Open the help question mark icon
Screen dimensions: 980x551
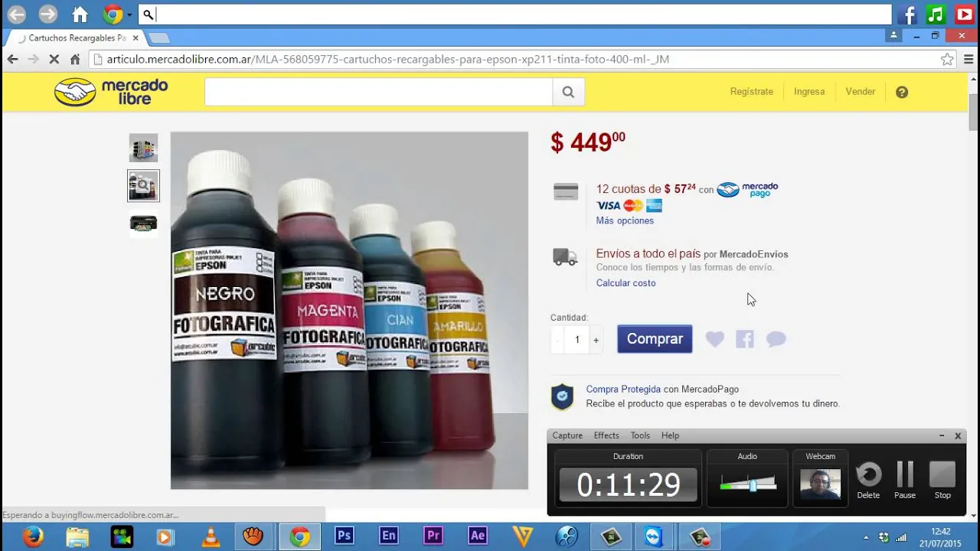point(902,92)
